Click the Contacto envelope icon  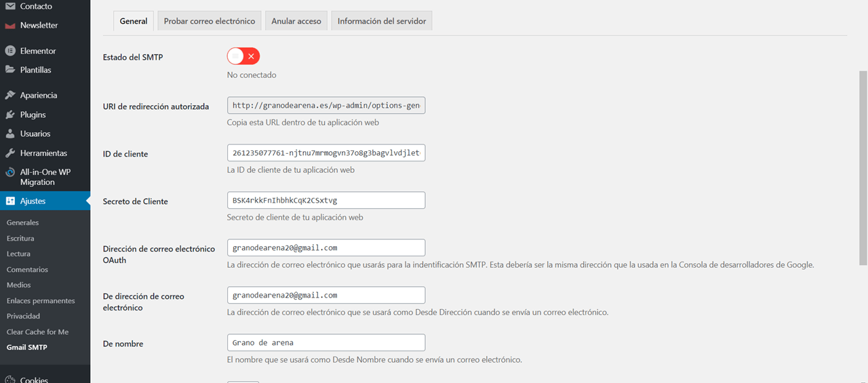(10, 6)
